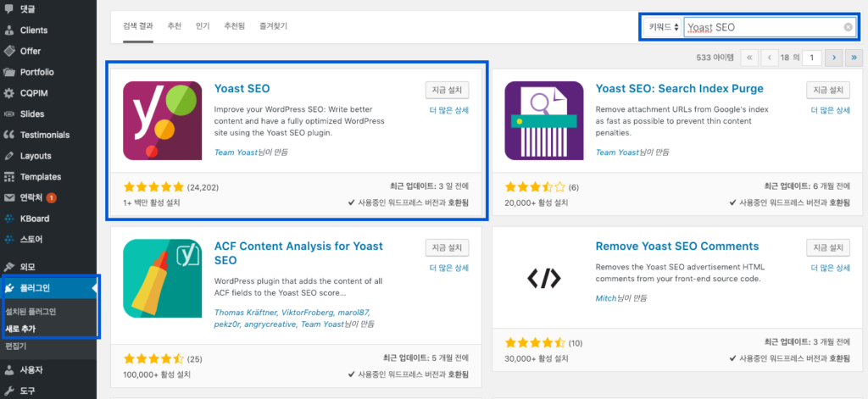Click the Clients sidebar icon
The width and height of the screenshot is (868, 399).
8,30
